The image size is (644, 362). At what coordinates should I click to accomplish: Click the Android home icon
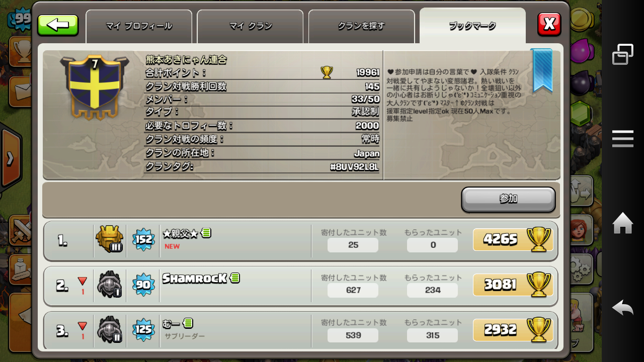coord(622,223)
